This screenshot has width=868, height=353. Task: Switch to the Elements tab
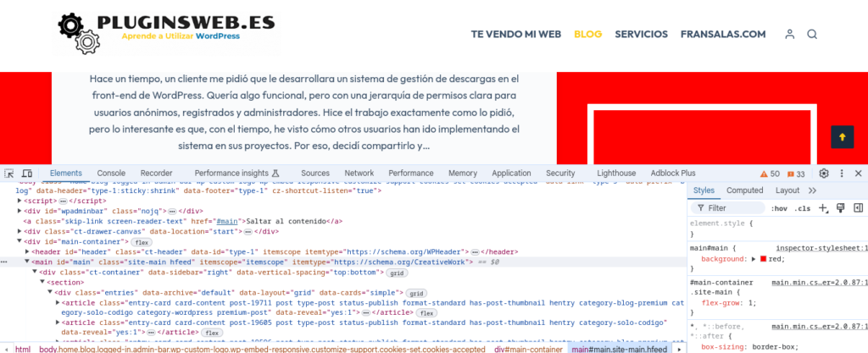[66, 174]
